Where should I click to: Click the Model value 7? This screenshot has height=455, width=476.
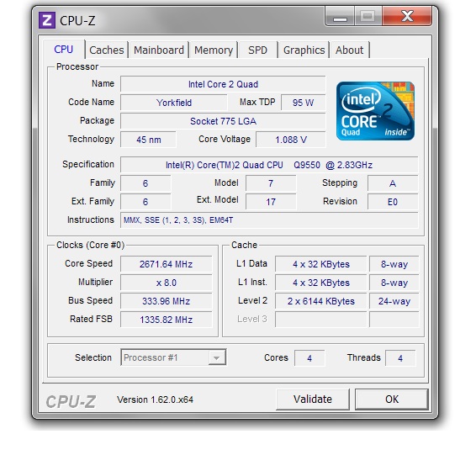click(x=271, y=183)
